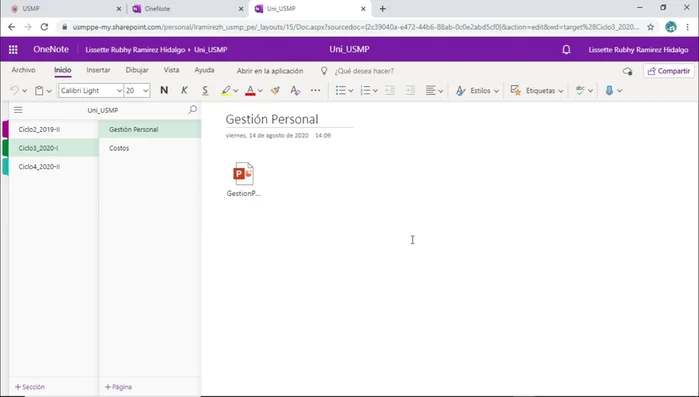Click the Gestión Personal page title
The width and height of the screenshot is (699, 397).
[x=272, y=119]
